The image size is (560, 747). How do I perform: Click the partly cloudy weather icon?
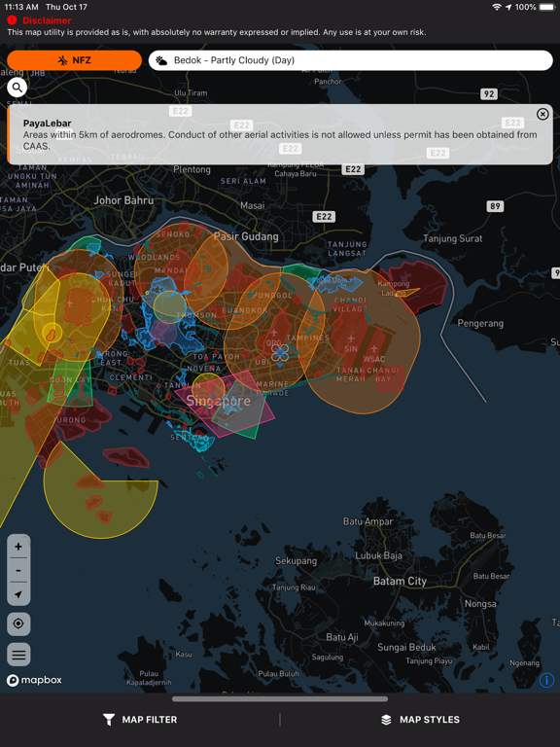coord(162,60)
